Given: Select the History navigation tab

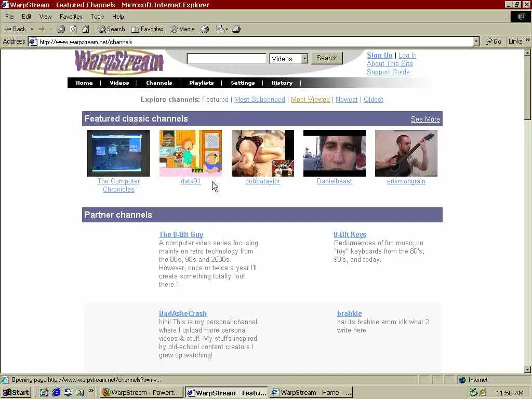Looking at the screenshot, I should click(282, 83).
